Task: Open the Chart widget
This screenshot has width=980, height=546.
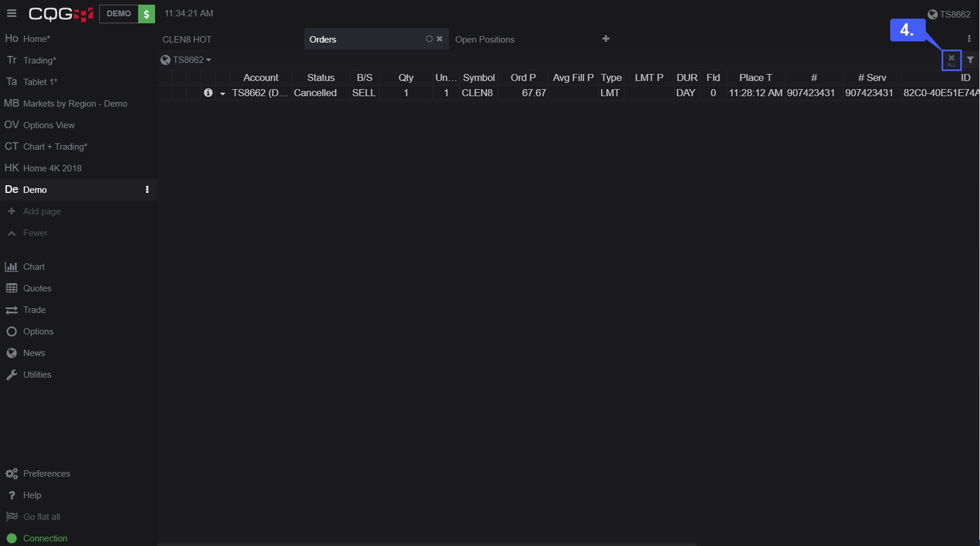Action: click(x=78, y=267)
